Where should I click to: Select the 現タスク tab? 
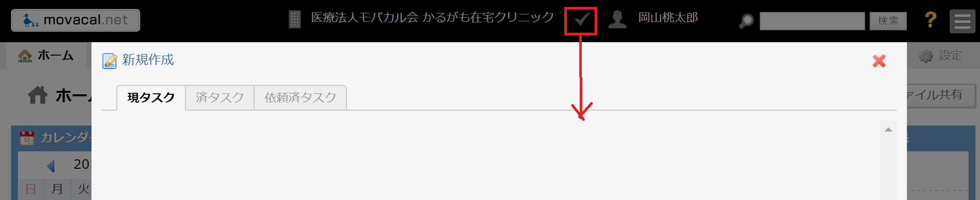[151, 98]
